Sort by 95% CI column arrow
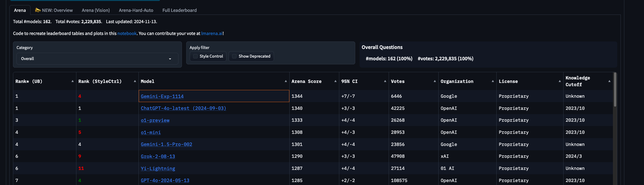The width and height of the screenshot is (644, 185). [x=385, y=81]
